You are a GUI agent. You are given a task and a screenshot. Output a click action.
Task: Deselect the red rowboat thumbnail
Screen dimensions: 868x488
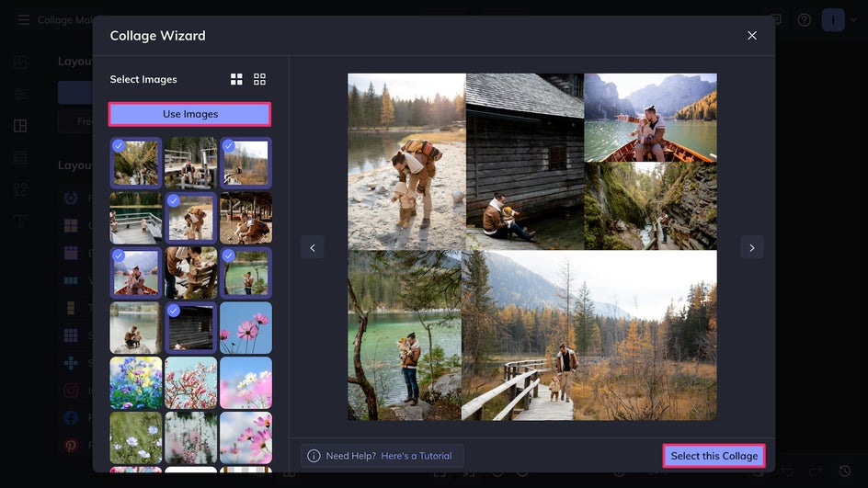click(x=136, y=273)
